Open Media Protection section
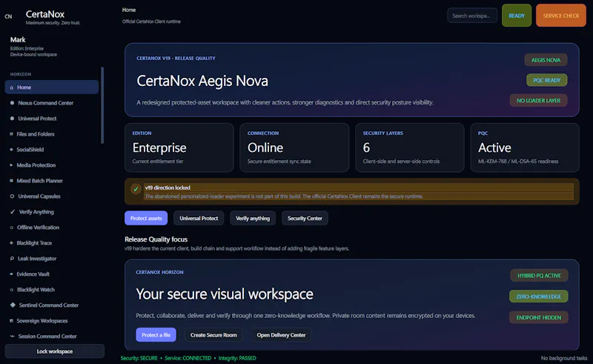This screenshot has height=364, width=593. [52, 165]
